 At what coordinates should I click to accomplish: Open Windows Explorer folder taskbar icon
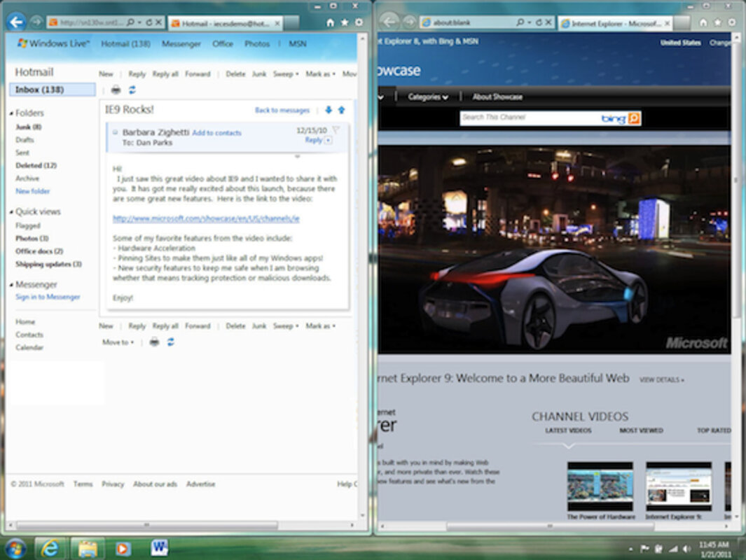point(88,549)
